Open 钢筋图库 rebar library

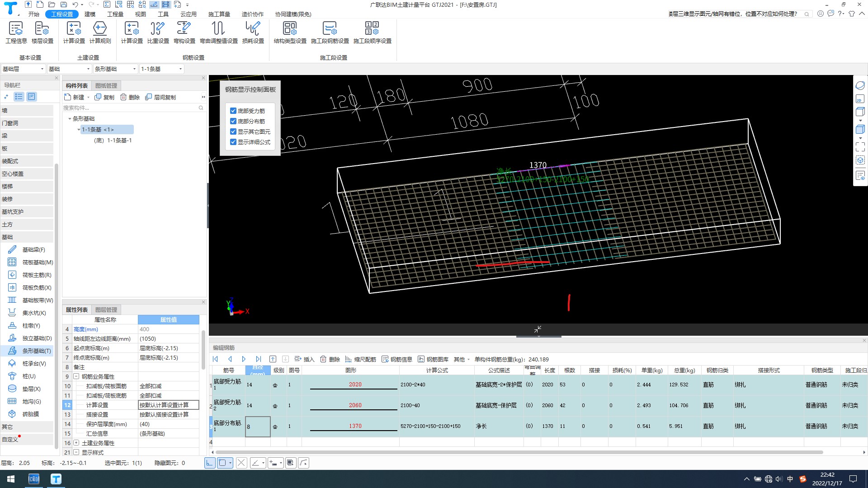click(x=433, y=359)
